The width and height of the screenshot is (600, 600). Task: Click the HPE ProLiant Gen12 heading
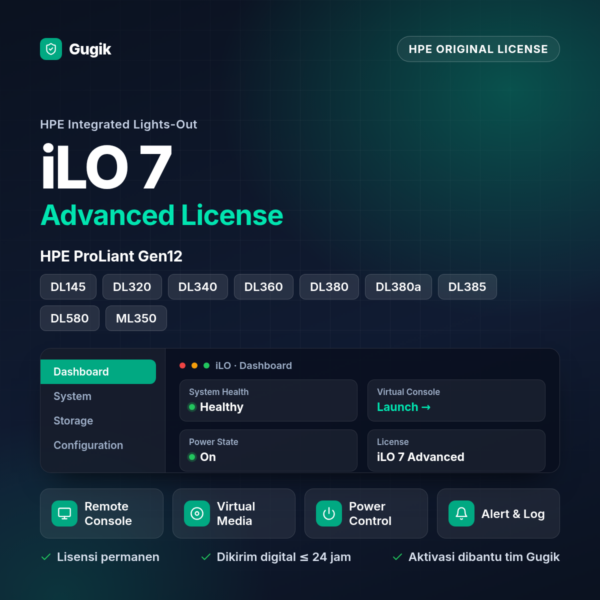[x=111, y=256]
